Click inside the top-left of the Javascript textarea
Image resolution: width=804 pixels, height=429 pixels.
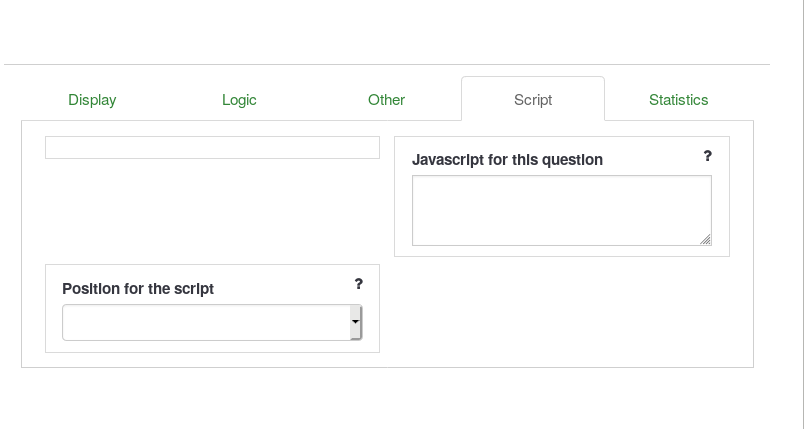click(x=422, y=184)
